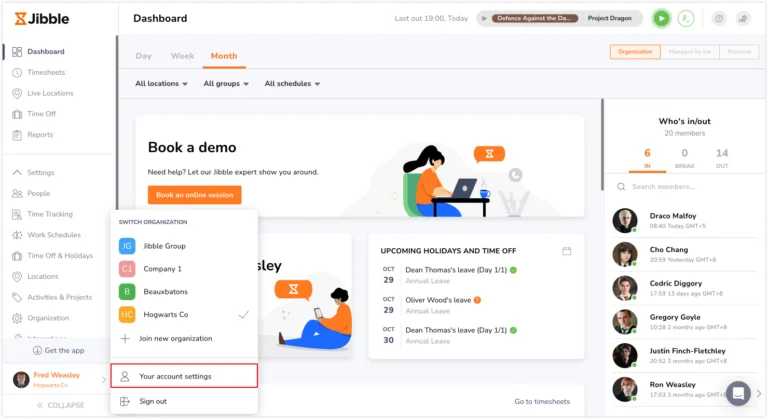The height and width of the screenshot is (419, 768).
Task: Open Time Off in the sidebar
Action: tap(42, 114)
